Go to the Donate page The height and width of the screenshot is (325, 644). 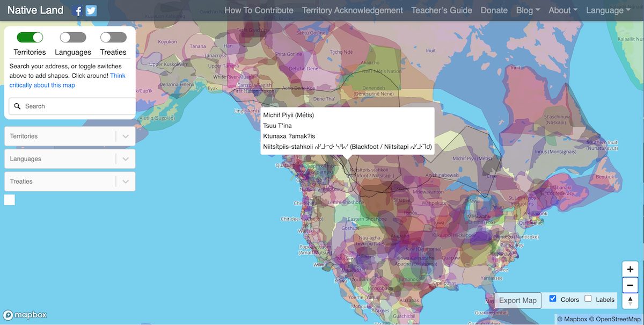pos(494,10)
